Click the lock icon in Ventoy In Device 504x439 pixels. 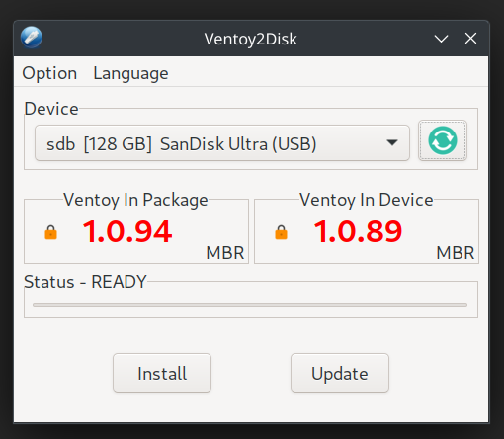[x=281, y=232]
